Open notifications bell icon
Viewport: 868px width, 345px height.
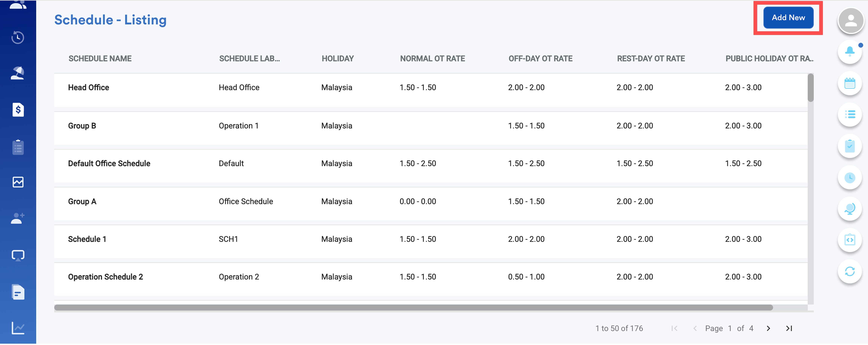(x=849, y=51)
